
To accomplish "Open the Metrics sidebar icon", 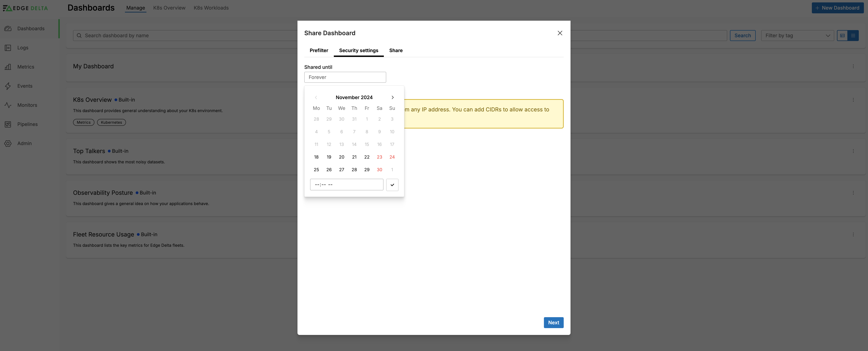I will click(8, 67).
